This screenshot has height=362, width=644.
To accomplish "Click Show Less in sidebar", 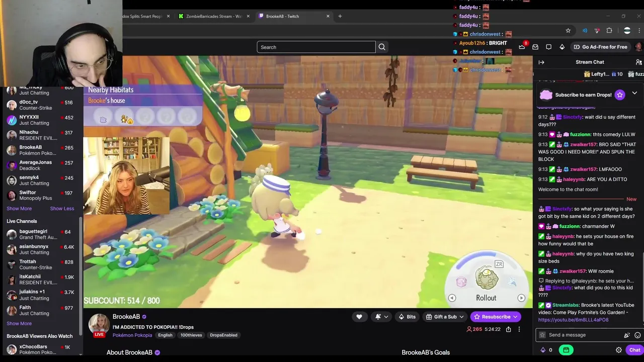I will 62,209.
